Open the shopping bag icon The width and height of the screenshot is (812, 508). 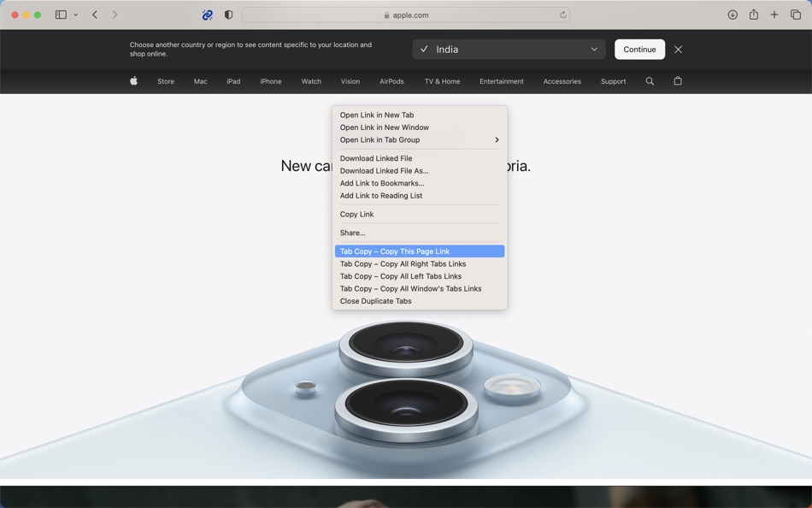pos(677,81)
